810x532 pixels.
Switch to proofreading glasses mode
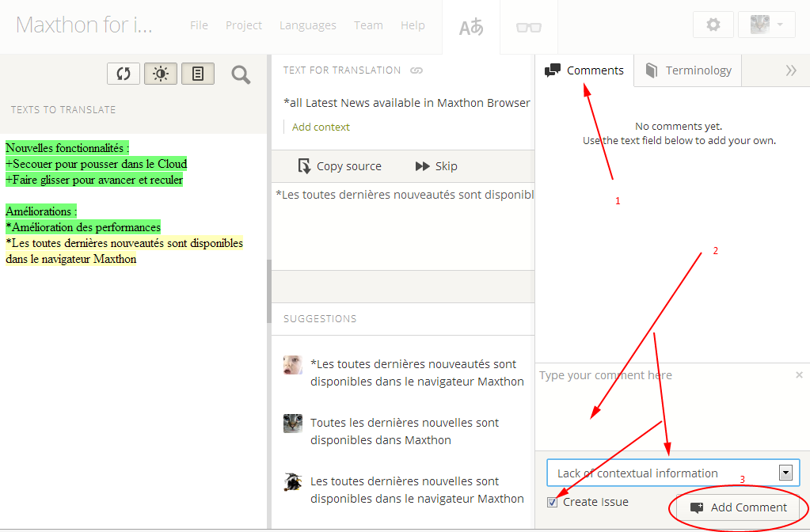coord(529,27)
